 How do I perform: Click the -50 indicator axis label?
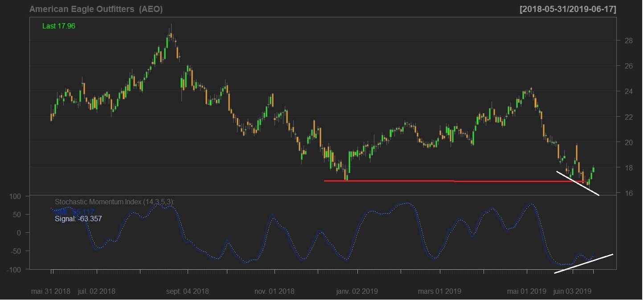point(15,251)
